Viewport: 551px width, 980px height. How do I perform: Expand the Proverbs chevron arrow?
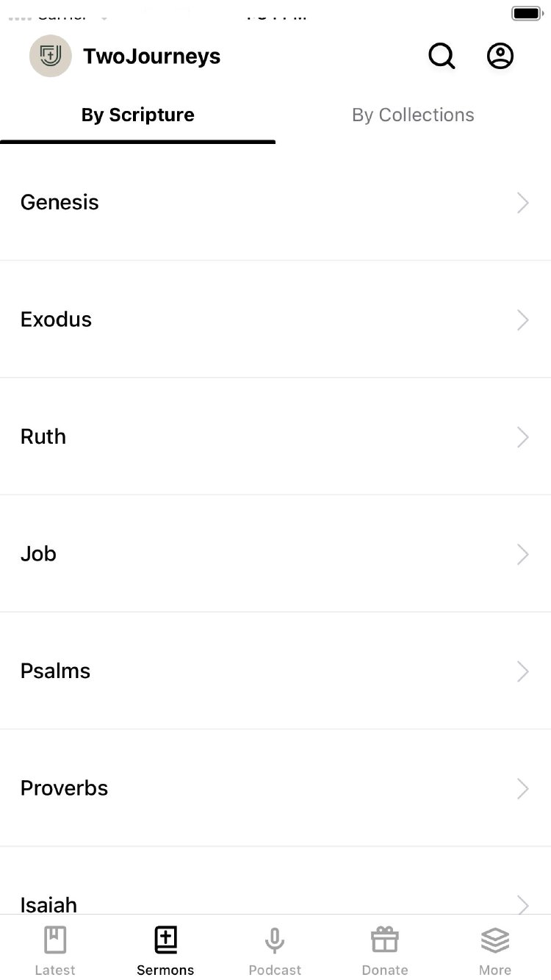pyautogui.click(x=522, y=788)
